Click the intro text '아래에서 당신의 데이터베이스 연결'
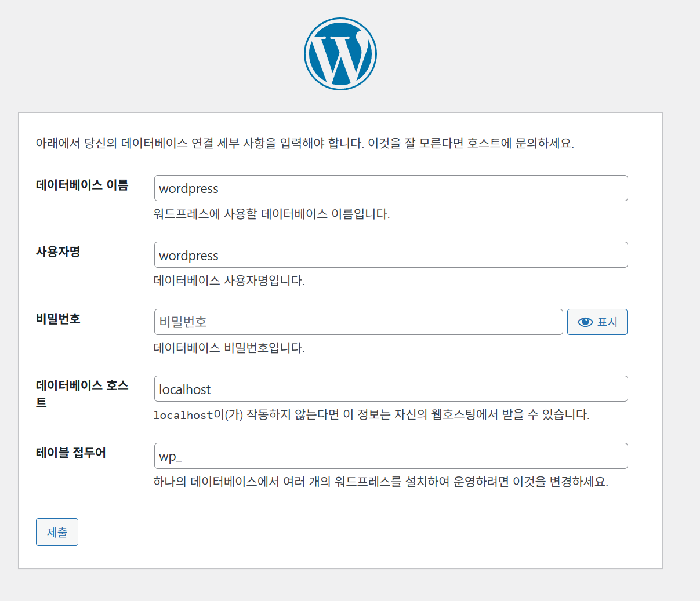 (x=125, y=143)
